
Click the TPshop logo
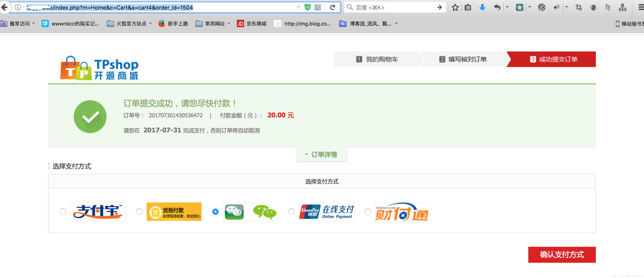[x=99, y=68]
